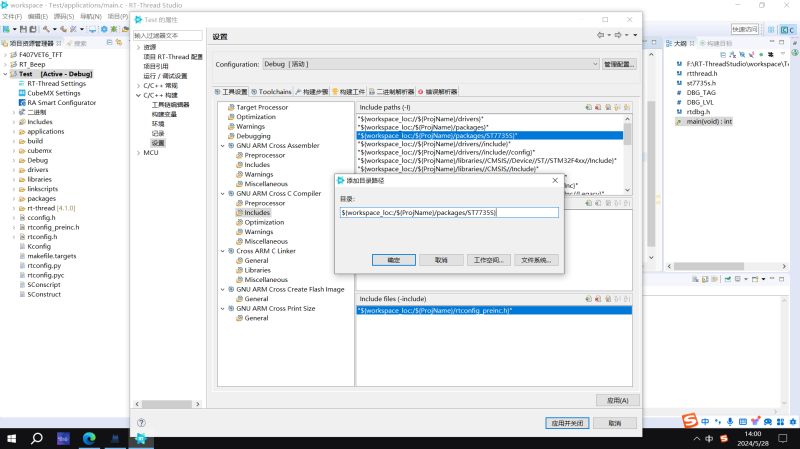Viewport: 800px width, 449px height.
Task: Click the save all toolbar icon
Action: [33, 29]
